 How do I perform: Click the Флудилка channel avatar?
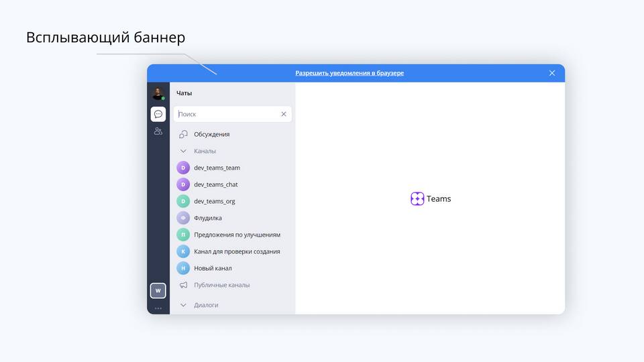(x=183, y=218)
